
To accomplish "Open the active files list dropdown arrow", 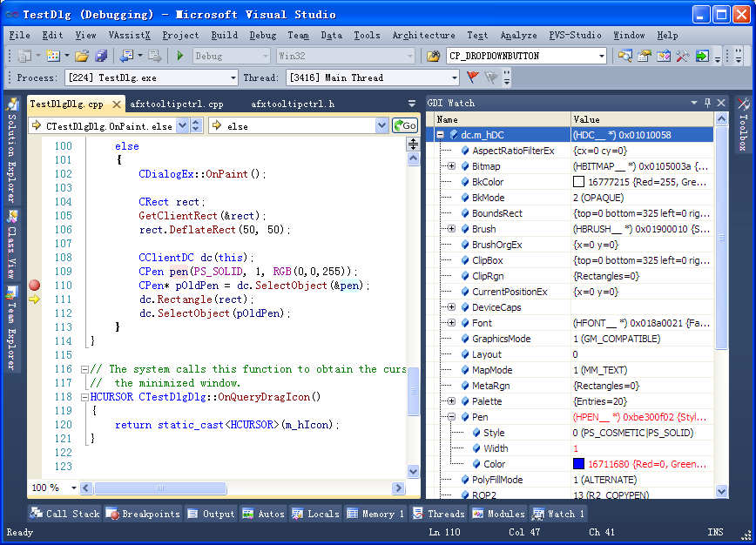I will [411, 104].
